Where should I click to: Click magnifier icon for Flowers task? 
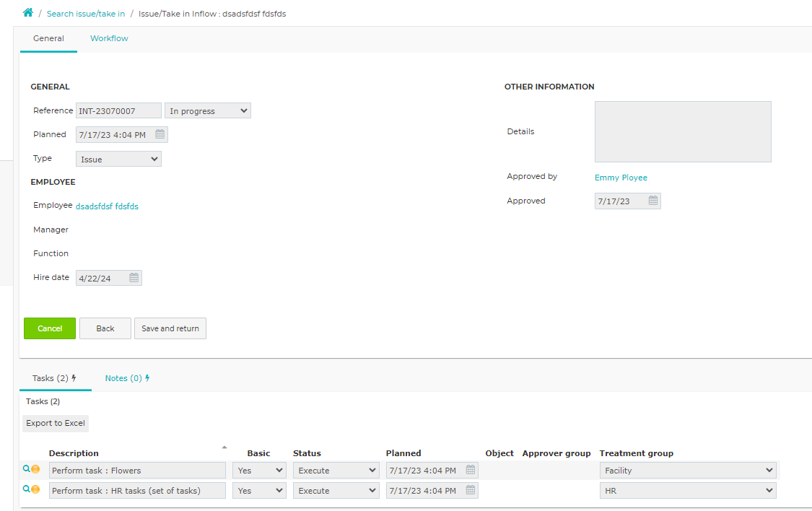[27, 469]
